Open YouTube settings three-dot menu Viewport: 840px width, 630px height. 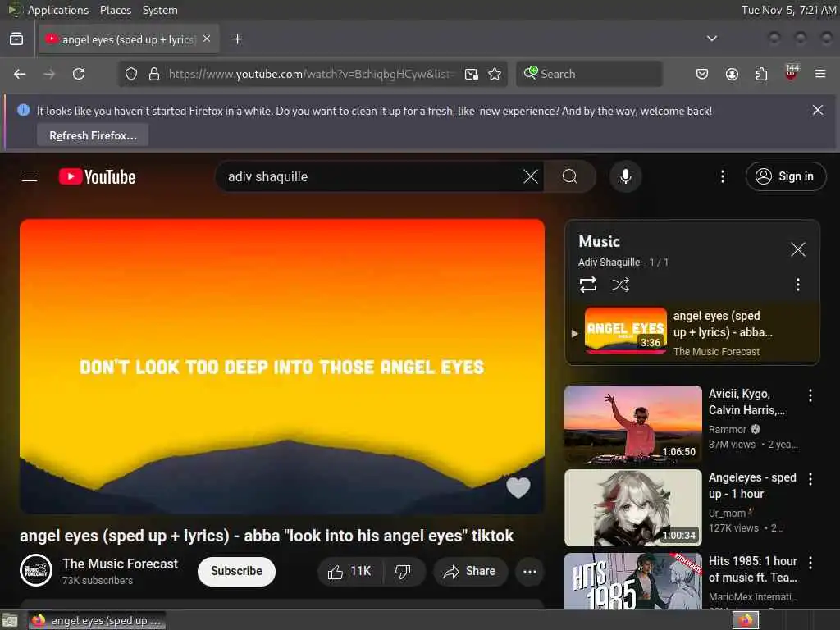point(722,176)
